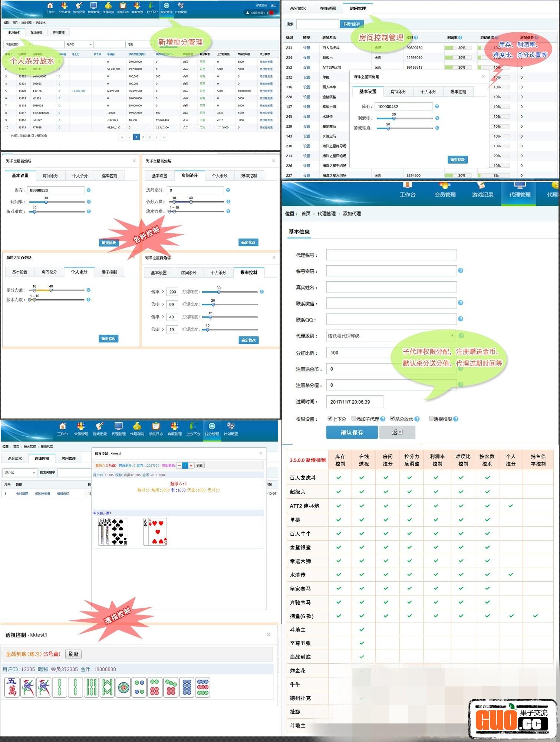Click the 过期时间 date field
Viewport: 560px width, 742px height.
pyautogui.click(x=355, y=401)
